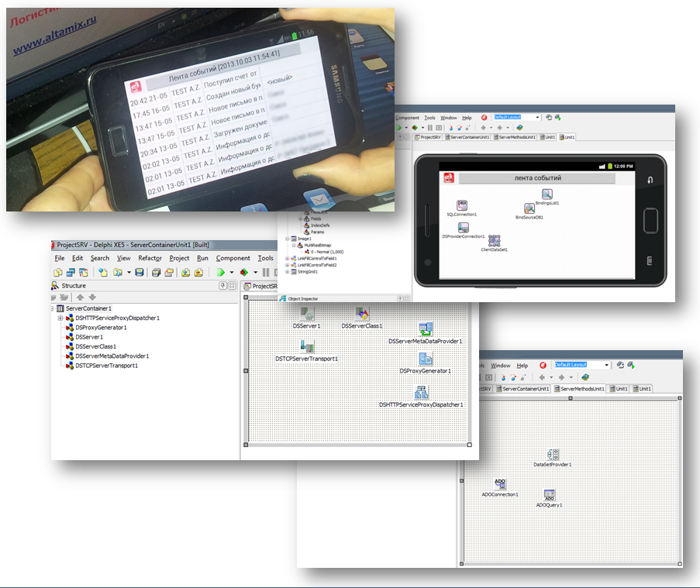Open the File menu in ProjectSRV window
This screenshot has height=588, width=700.
click(x=60, y=258)
